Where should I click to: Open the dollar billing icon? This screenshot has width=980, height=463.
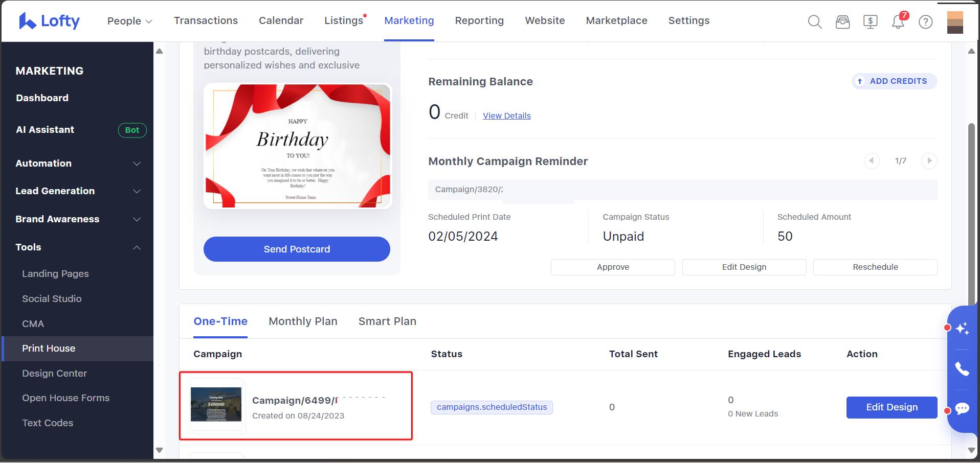870,21
